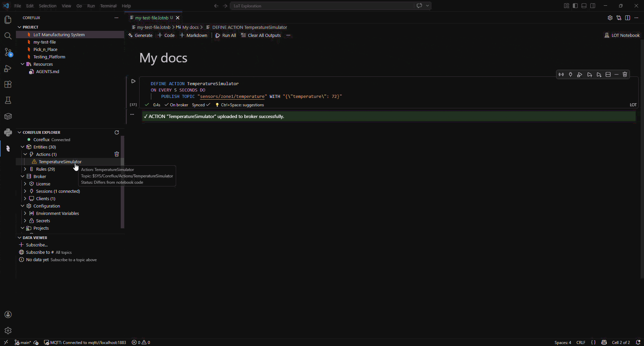Toggle the secondary side bar

coord(593,6)
